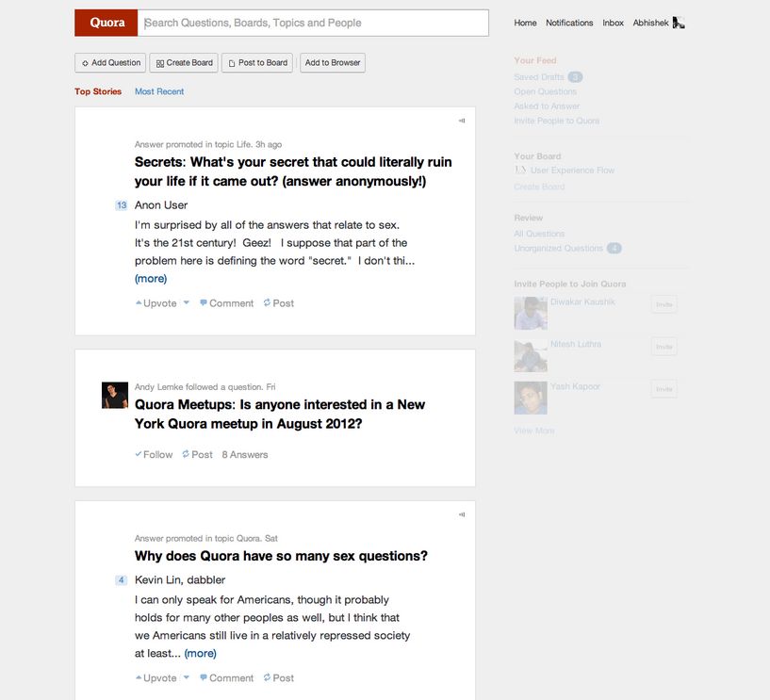The image size is (770, 700).
Task: Click the Create Board button
Action: pyautogui.click(x=184, y=63)
